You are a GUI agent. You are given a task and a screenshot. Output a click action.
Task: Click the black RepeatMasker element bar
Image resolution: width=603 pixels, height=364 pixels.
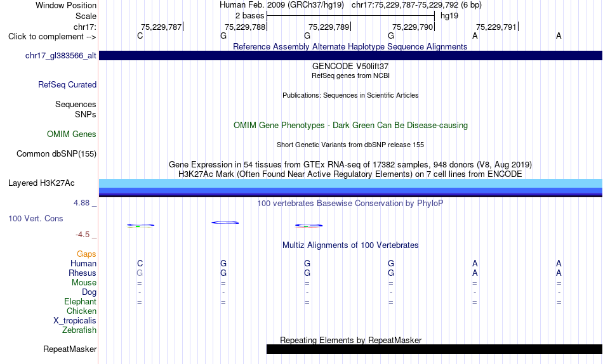(434, 349)
